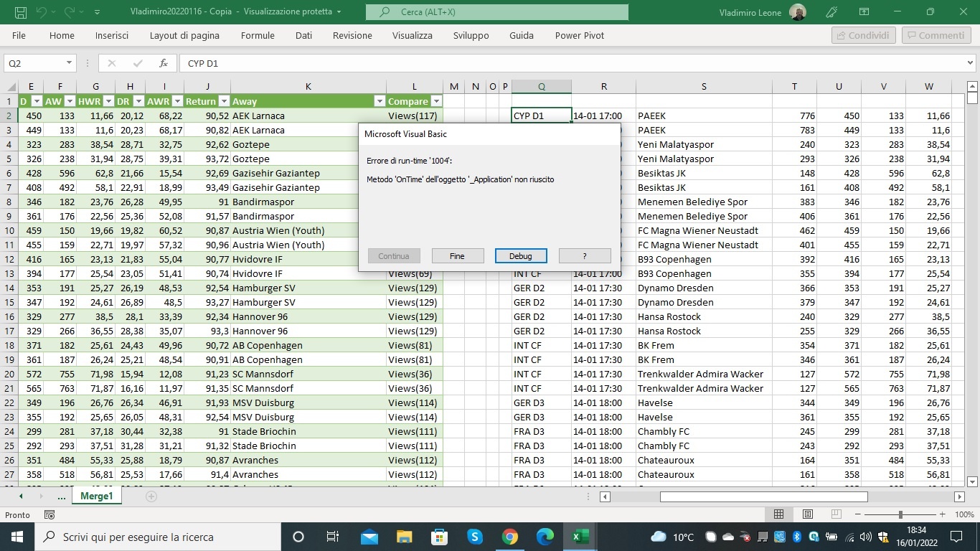The image size is (980, 551).
Task: Click the Insert Function fx icon
Action: click(164, 63)
